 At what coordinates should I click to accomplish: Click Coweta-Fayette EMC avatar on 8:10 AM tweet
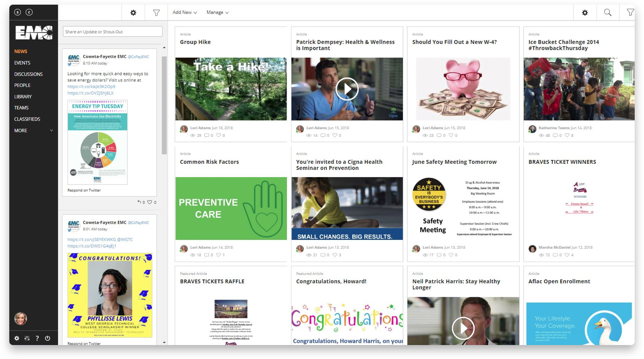point(74,60)
